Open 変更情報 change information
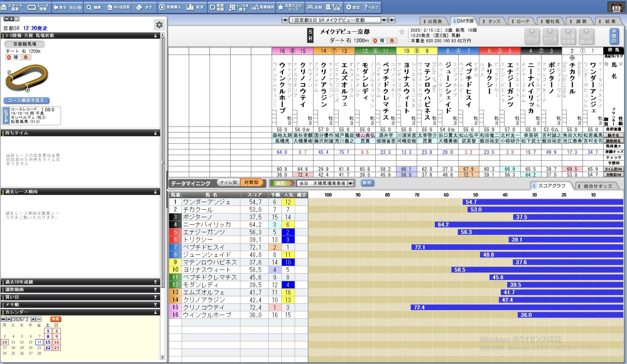This screenshot has width=627, height=364. point(217,7)
